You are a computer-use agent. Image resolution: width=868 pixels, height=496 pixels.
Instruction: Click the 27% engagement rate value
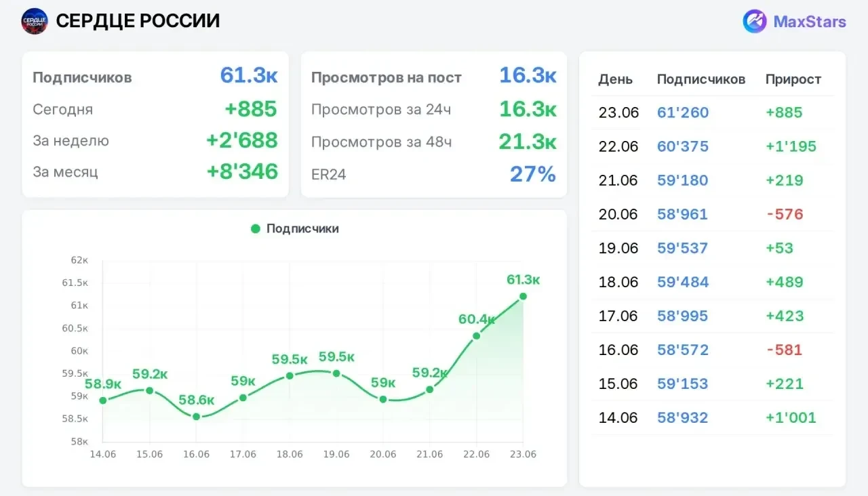tap(533, 173)
